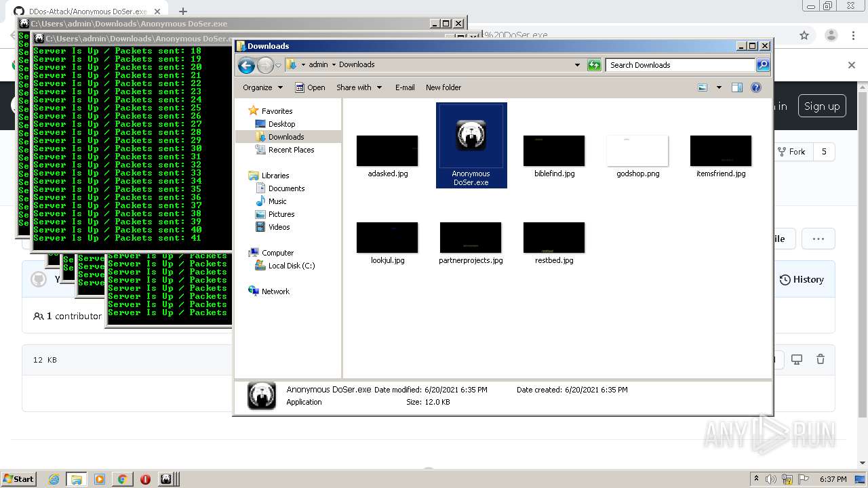
Task: Open the Share with menu
Action: click(359, 87)
